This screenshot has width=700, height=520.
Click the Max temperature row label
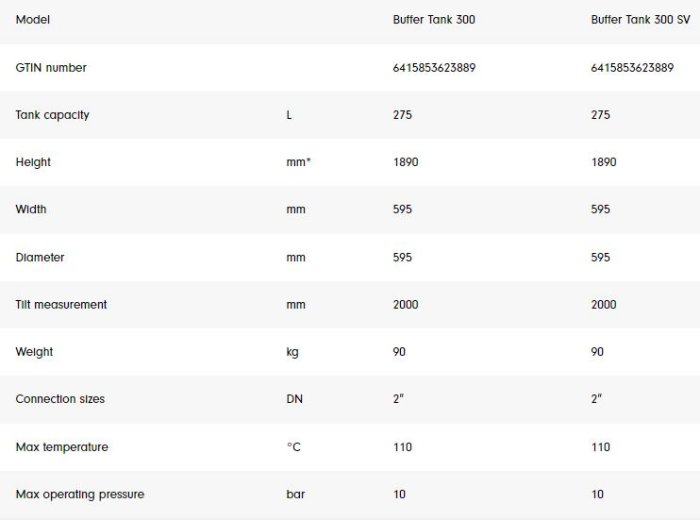tap(62, 447)
